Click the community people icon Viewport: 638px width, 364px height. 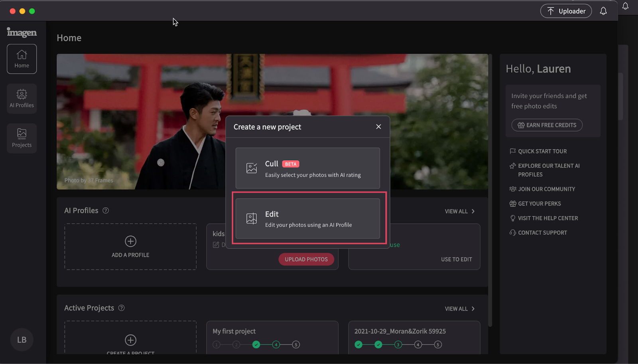[513, 189]
